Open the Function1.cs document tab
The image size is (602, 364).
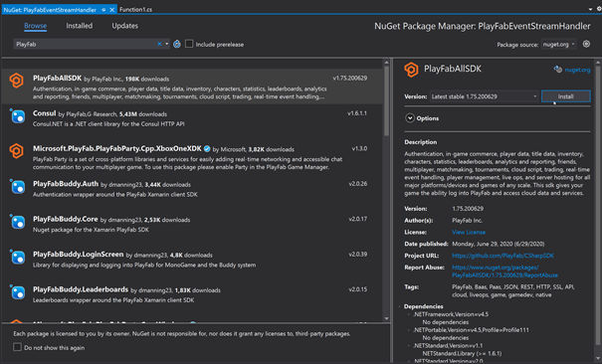tap(135, 10)
